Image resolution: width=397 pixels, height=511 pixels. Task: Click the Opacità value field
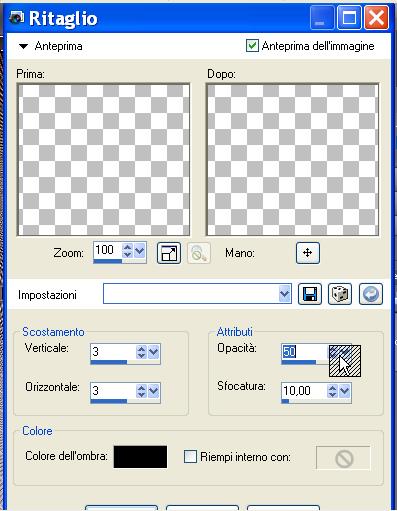click(x=305, y=352)
